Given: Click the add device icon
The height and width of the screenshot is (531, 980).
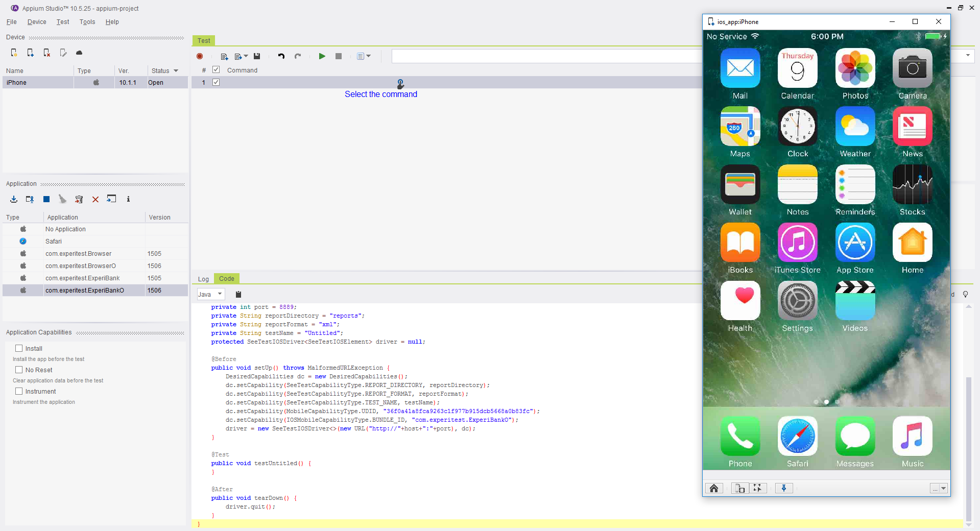Looking at the screenshot, I should (x=30, y=53).
